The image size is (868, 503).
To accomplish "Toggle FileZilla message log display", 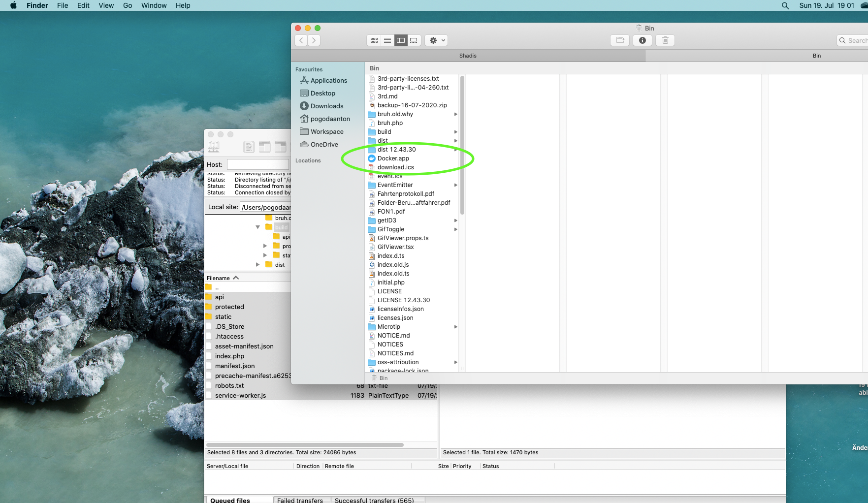I will point(249,147).
